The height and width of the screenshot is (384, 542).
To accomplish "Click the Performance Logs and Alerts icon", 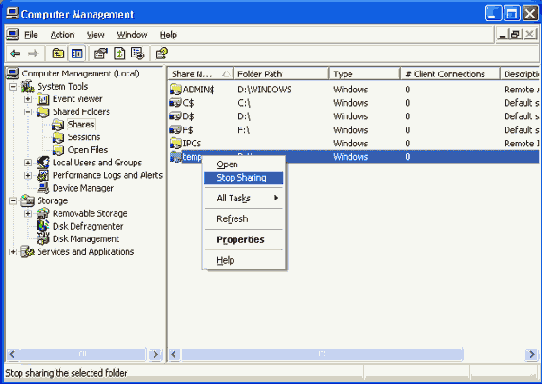I will 43,175.
